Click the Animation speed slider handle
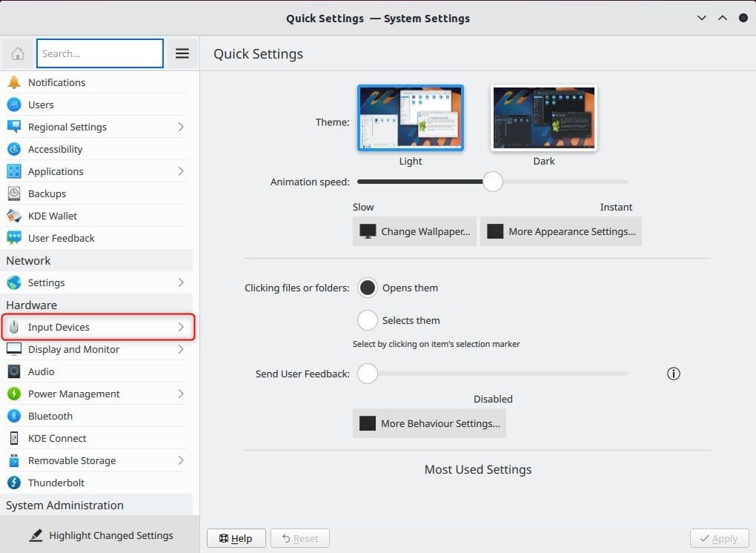 493,182
